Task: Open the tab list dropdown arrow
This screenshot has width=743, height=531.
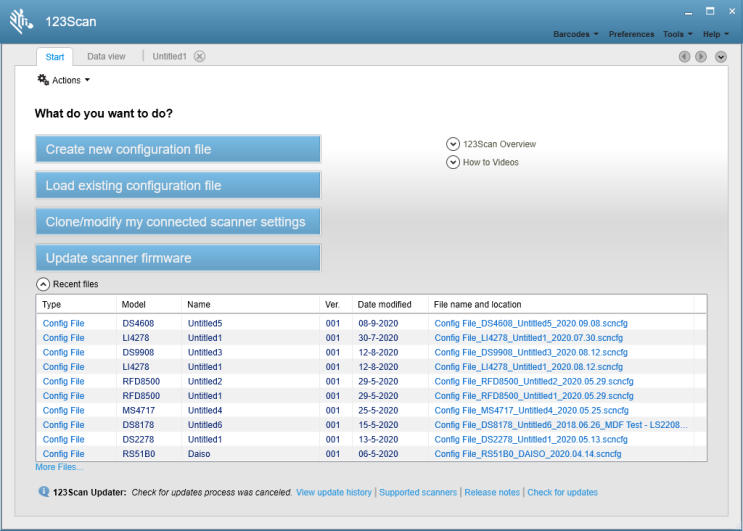Action: [x=721, y=57]
